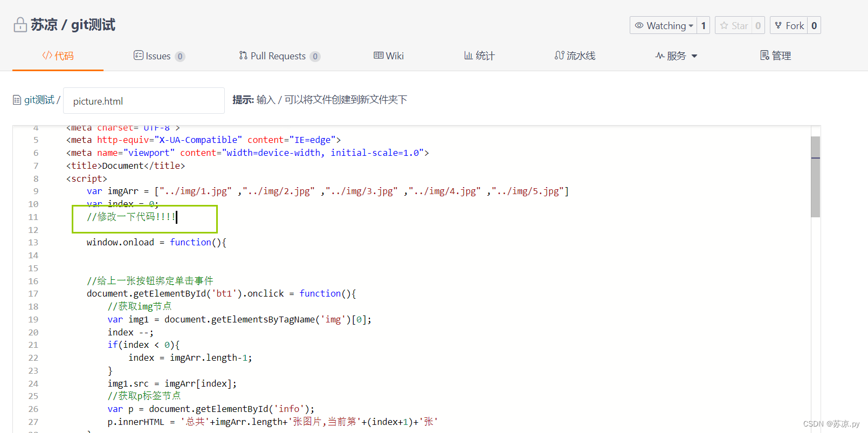The height and width of the screenshot is (433, 868).
Task: Click the //修改一下代码!!!! comment line
Action: click(x=132, y=217)
